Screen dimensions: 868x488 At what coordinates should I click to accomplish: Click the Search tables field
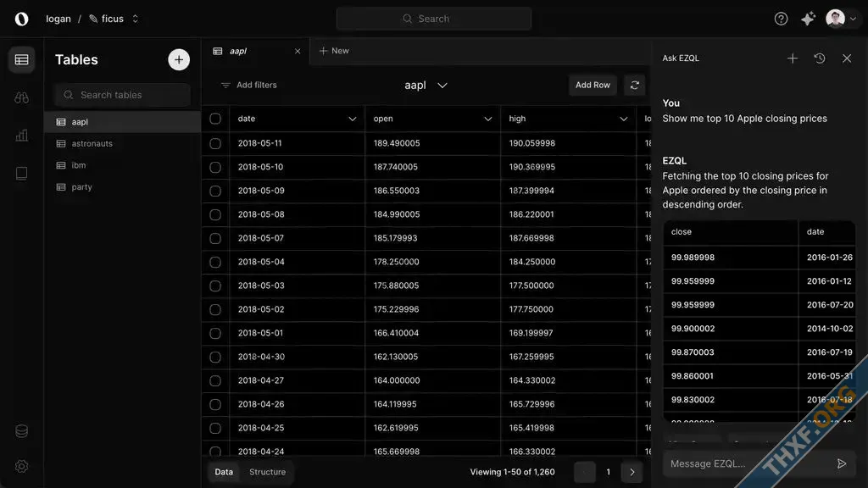point(122,95)
